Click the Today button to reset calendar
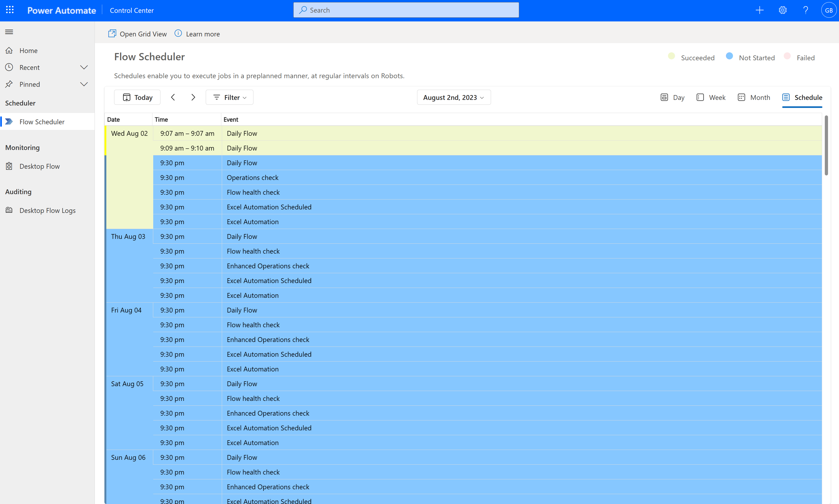This screenshot has width=839, height=504. pyautogui.click(x=137, y=97)
